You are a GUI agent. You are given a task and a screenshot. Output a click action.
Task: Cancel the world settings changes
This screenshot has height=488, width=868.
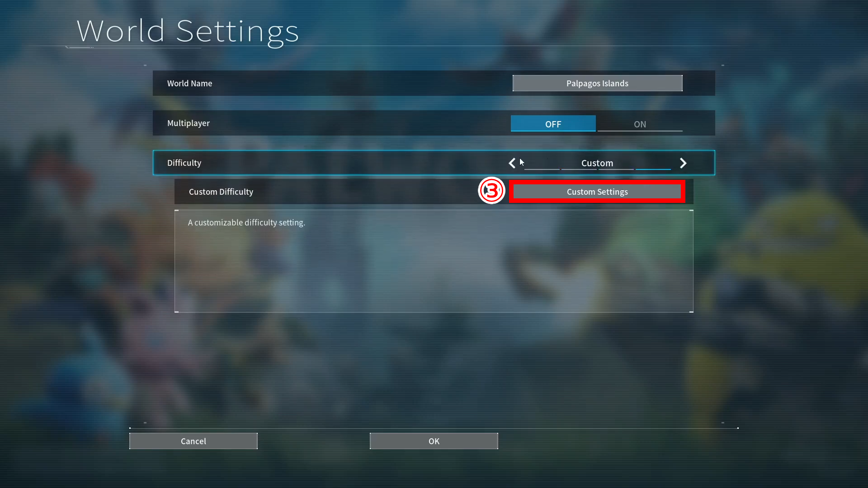click(x=193, y=441)
